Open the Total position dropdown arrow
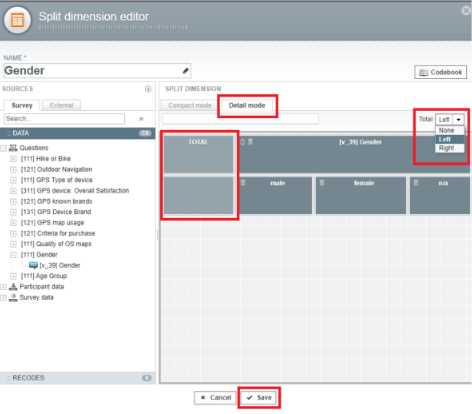The image size is (472, 414). pyautogui.click(x=459, y=119)
